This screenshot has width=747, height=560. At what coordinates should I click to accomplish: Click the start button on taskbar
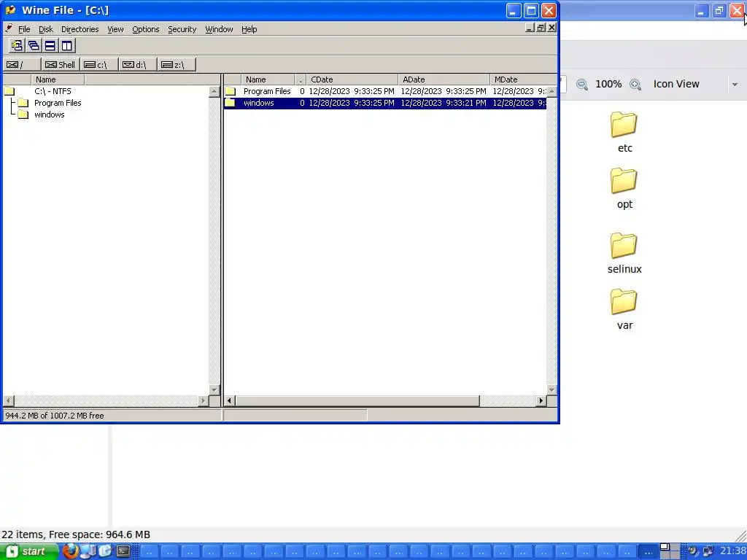pyautogui.click(x=29, y=551)
